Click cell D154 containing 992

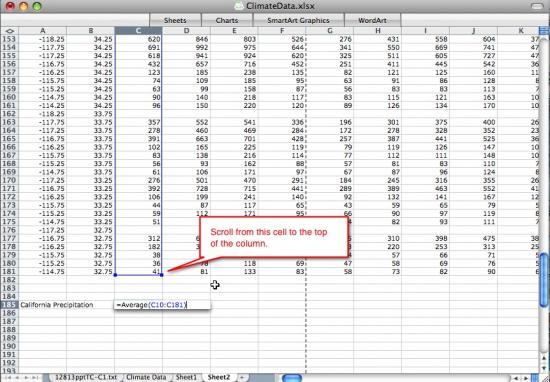pos(186,47)
